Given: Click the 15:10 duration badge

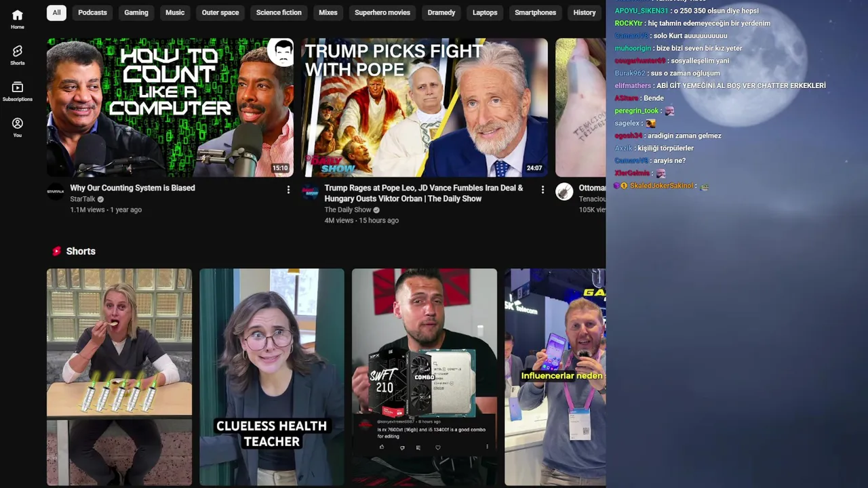Looking at the screenshot, I should click(x=280, y=168).
